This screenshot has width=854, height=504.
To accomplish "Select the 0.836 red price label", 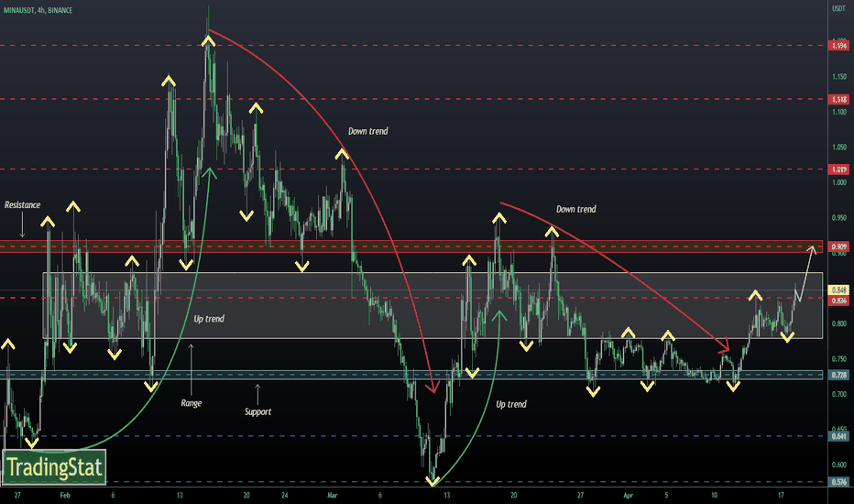I will [838, 301].
